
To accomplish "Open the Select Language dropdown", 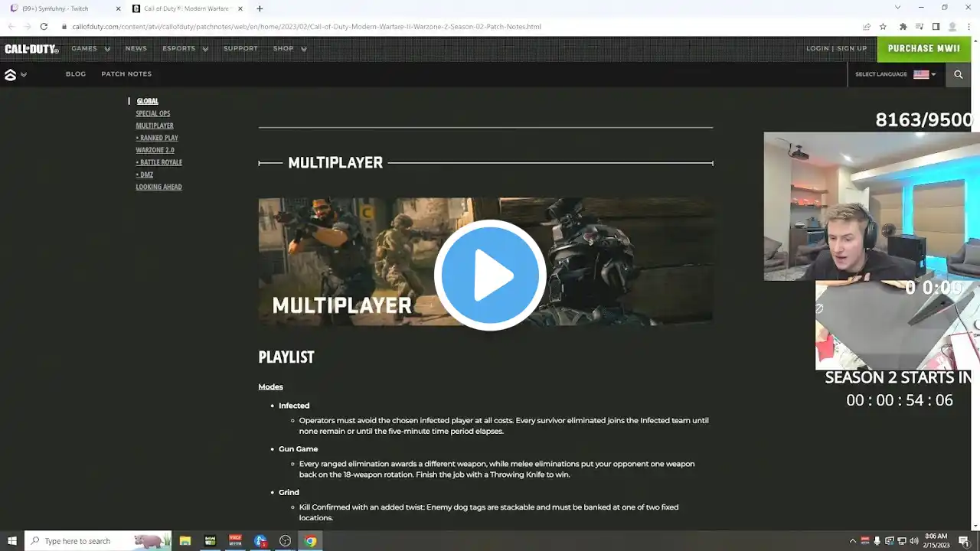I will pyautogui.click(x=896, y=74).
